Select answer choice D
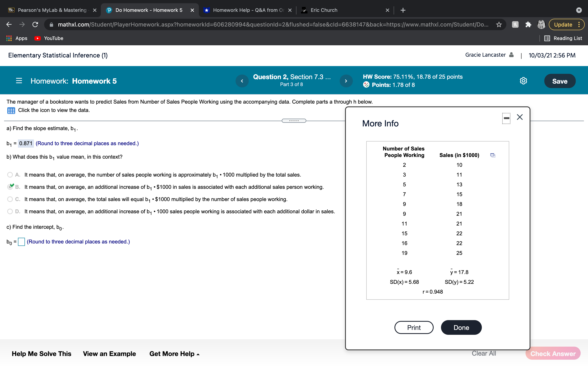Image resolution: width=588 pixels, height=367 pixels. point(10,211)
